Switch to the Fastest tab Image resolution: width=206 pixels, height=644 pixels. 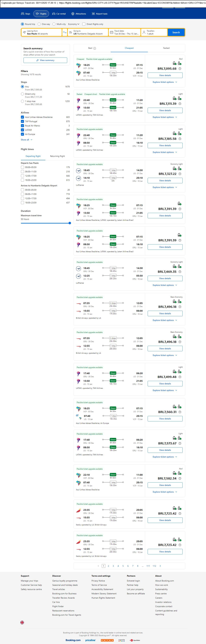[x=166, y=48]
